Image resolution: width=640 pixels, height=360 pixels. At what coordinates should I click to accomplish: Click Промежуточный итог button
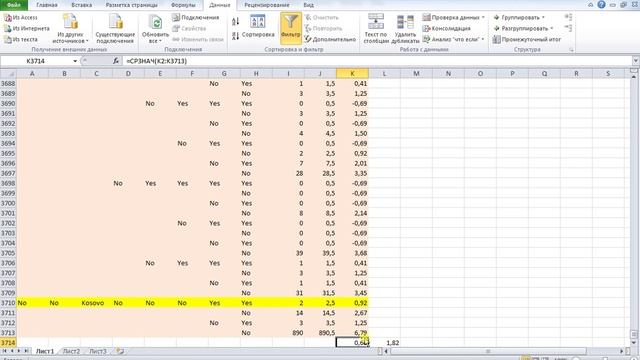tap(527, 40)
